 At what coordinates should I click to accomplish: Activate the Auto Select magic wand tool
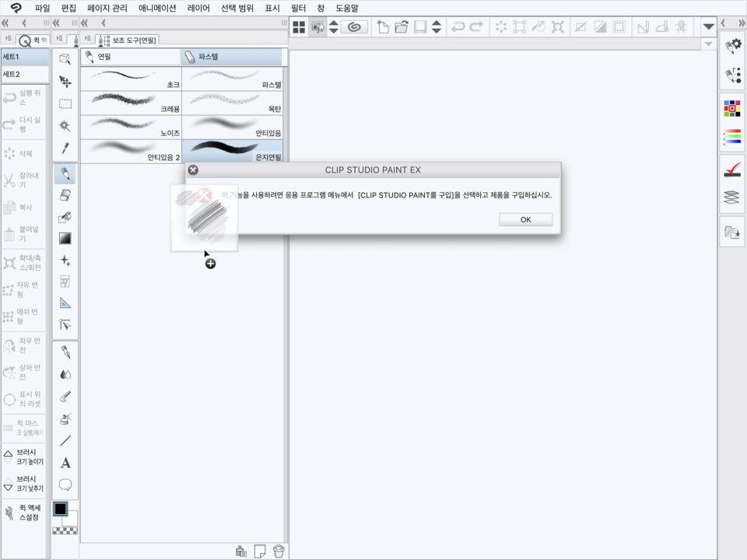pos(65,126)
